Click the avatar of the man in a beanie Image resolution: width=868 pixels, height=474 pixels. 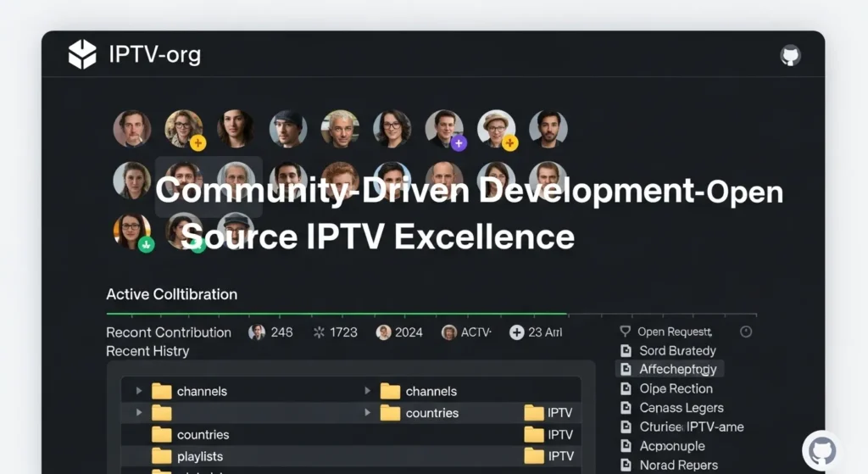(288, 128)
